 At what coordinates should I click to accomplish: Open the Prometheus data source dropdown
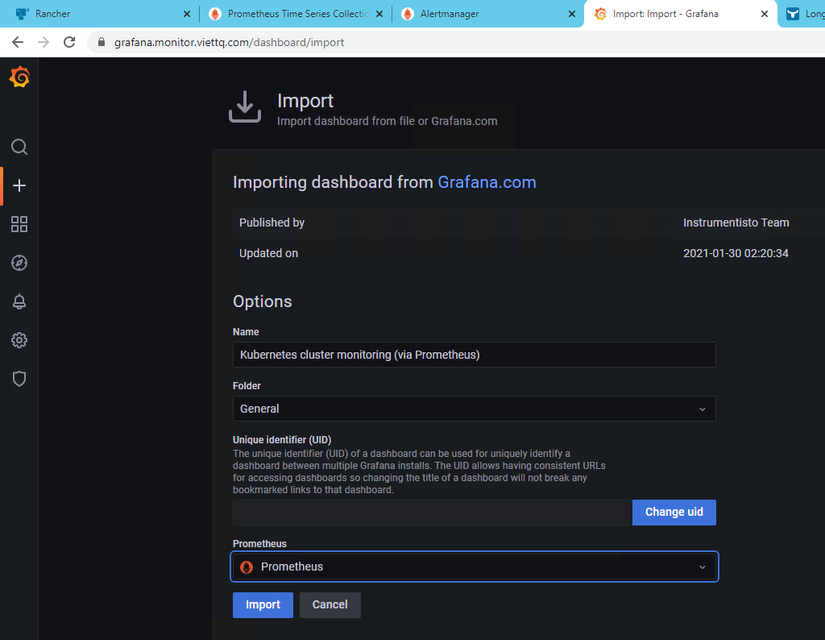(474, 567)
